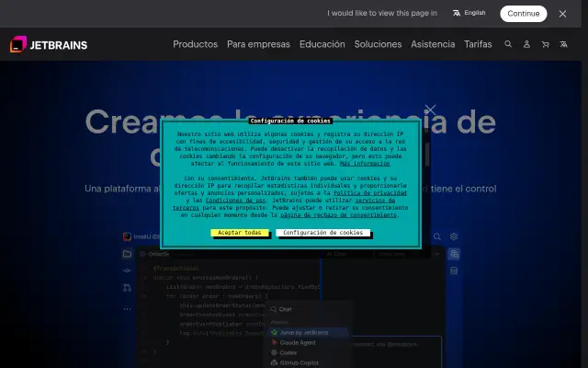Click the Pull Requests icon in IDE sidebar

127,288
